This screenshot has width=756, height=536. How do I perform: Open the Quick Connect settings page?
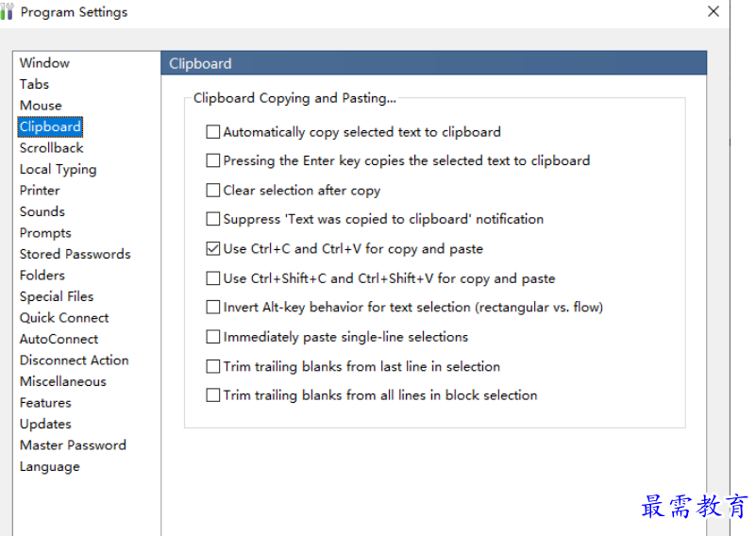click(x=64, y=318)
